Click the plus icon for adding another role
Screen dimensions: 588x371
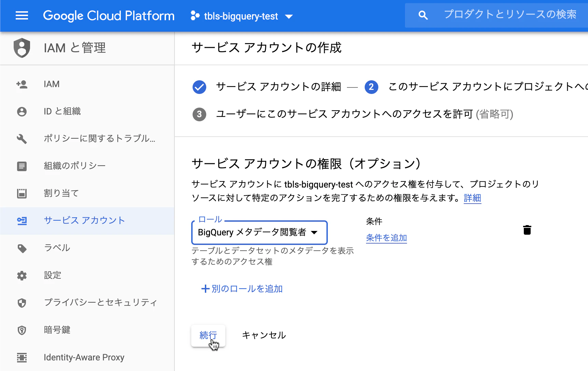pyautogui.click(x=205, y=289)
